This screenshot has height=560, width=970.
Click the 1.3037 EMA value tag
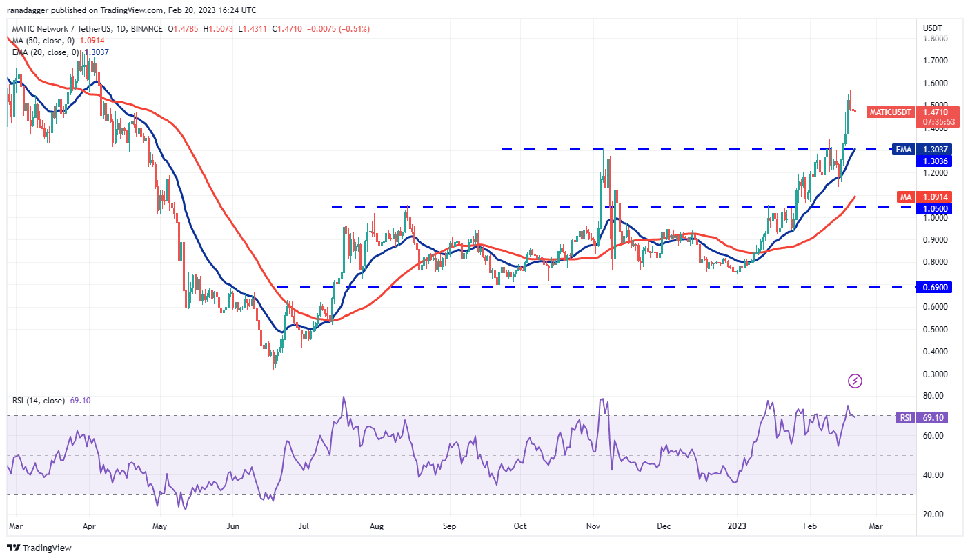point(936,150)
